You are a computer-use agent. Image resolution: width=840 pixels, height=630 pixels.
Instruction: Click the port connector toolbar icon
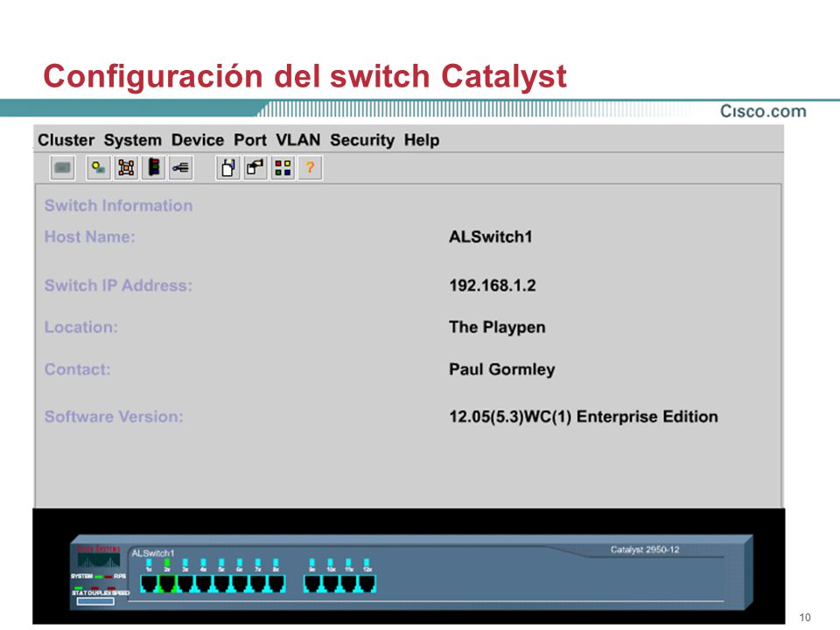[181, 168]
